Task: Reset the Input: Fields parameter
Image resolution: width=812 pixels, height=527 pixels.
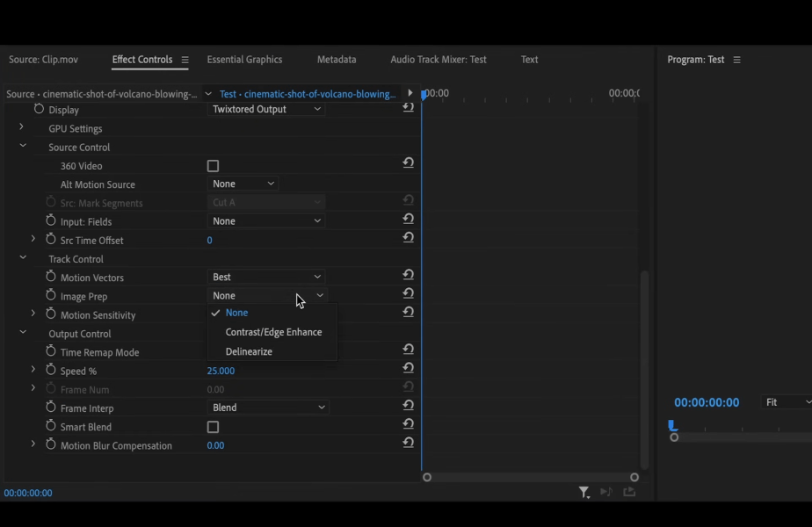Action: [x=408, y=219]
